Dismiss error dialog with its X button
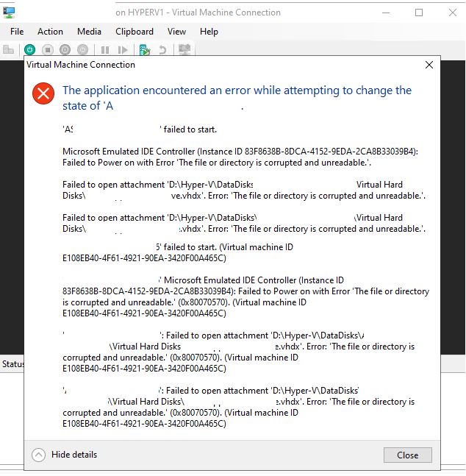Image resolution: width=466 pixels, height=476 pixels. coord(429,65)
